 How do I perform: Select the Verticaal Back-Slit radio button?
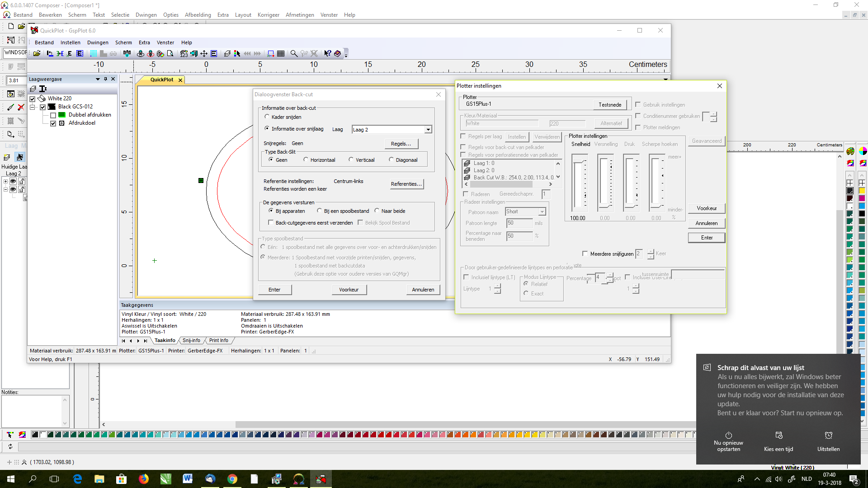coord(351,160)
